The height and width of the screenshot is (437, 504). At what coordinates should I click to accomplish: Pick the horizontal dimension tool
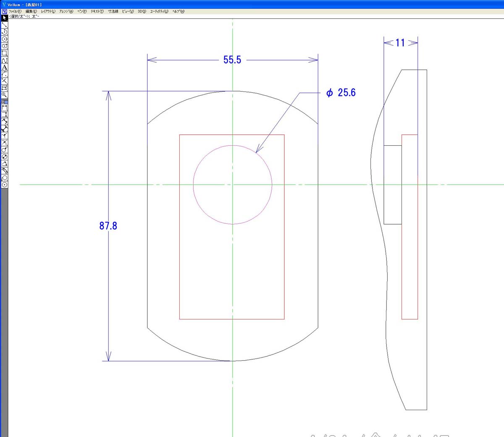[x=4, y=108]
